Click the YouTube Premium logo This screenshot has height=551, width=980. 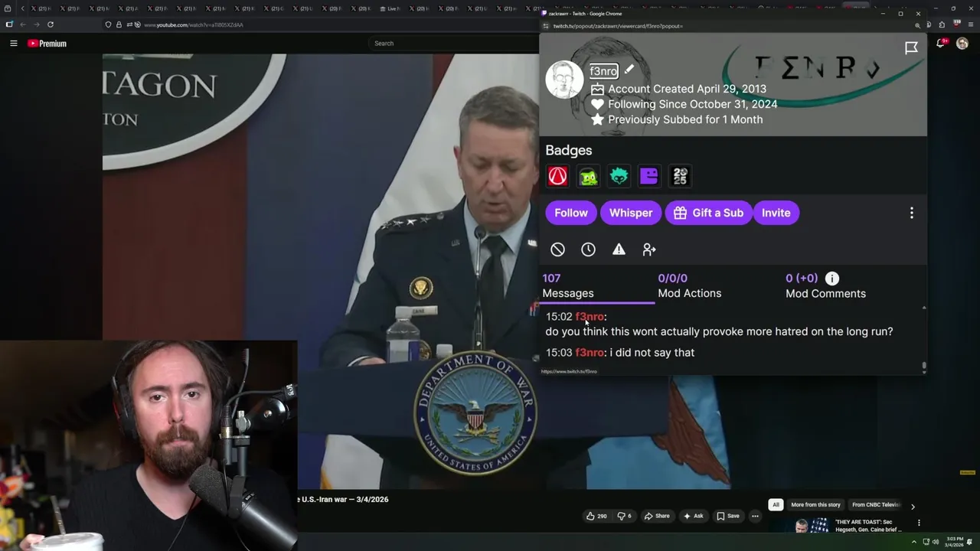coord(47,44)
